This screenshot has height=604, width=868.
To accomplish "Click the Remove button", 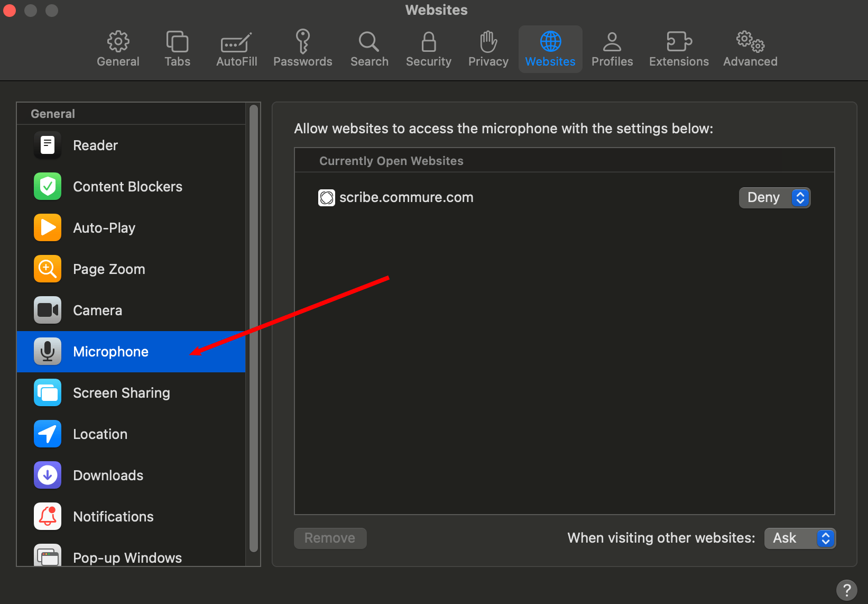I will point(330,538).
